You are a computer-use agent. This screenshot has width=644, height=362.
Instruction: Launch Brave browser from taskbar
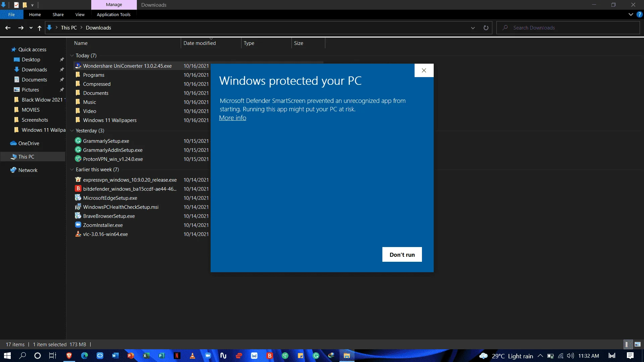69,356
